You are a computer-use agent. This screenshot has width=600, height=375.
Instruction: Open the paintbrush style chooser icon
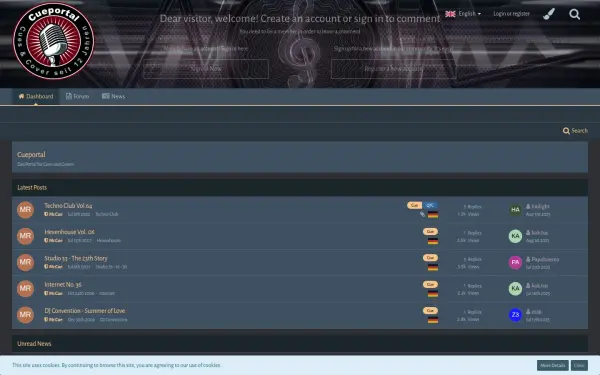tap(549, 14)
